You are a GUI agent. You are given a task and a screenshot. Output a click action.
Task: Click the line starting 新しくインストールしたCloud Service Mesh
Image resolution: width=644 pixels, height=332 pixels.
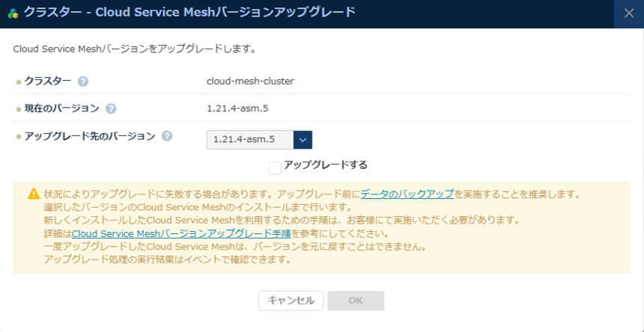pyautogui.click(x=282, y=221)
